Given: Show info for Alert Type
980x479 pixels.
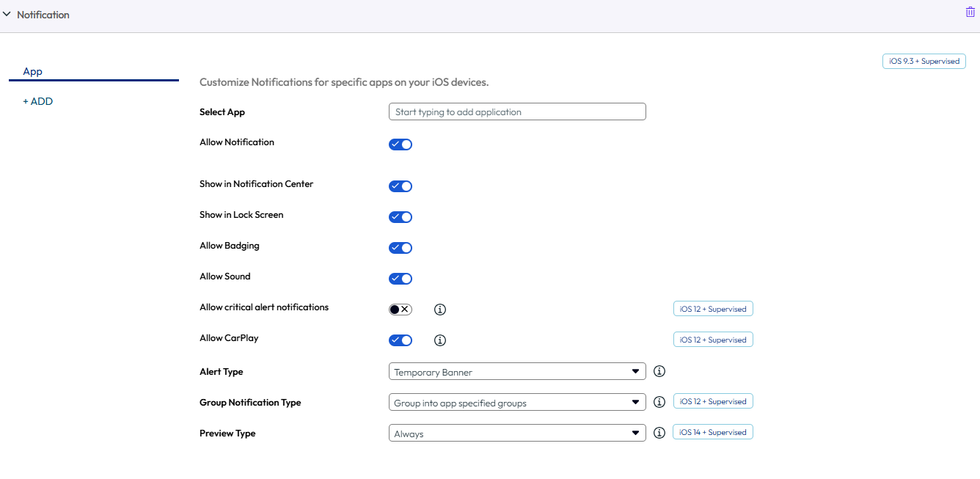Looking at the screenshot, I should click(x=659, y=371).
